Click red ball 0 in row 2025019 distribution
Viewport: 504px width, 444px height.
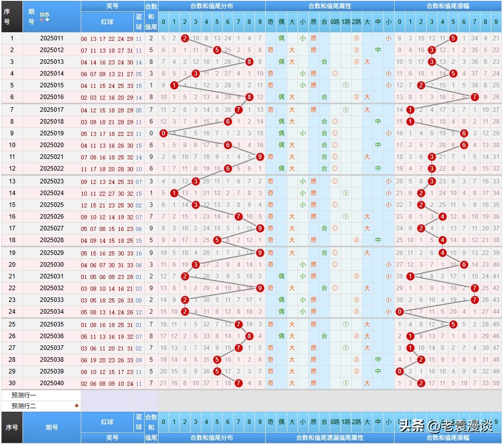click(163, 133)
